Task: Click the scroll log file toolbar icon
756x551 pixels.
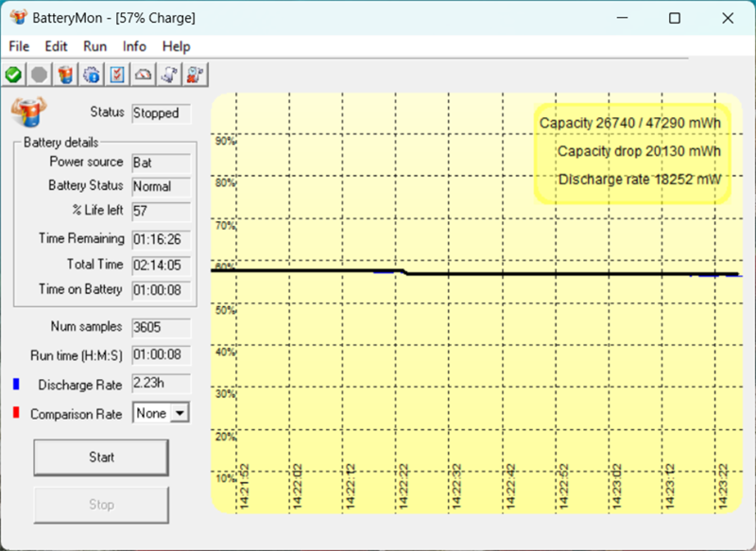Action: [x=169, y=76]
